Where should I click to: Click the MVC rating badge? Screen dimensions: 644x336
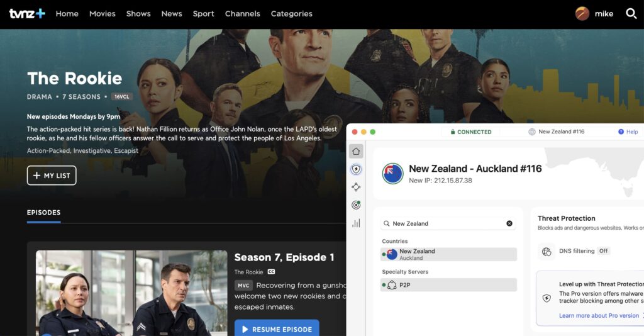[x=243, y=286]
